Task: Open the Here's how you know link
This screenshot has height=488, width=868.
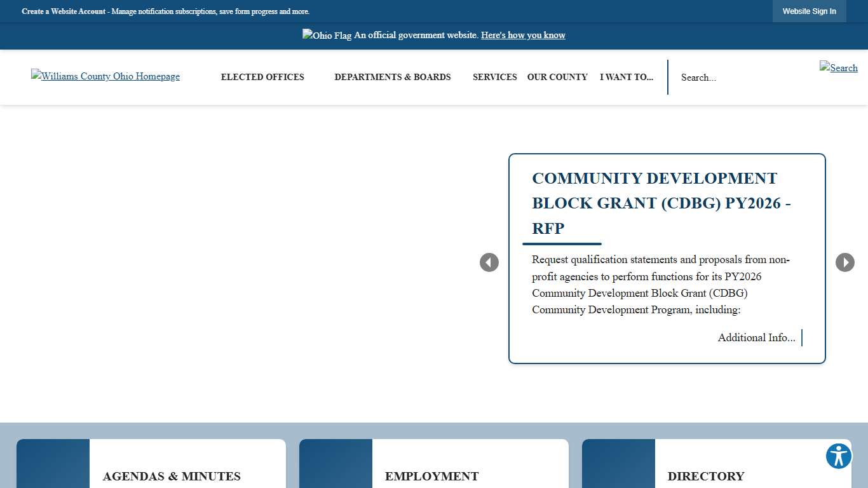Action: tap(523, 35)
